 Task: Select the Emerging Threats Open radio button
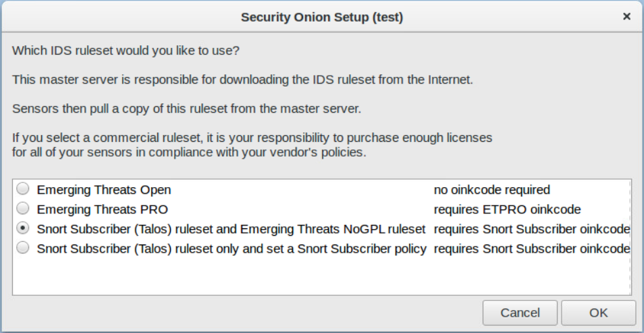point(23,190)
